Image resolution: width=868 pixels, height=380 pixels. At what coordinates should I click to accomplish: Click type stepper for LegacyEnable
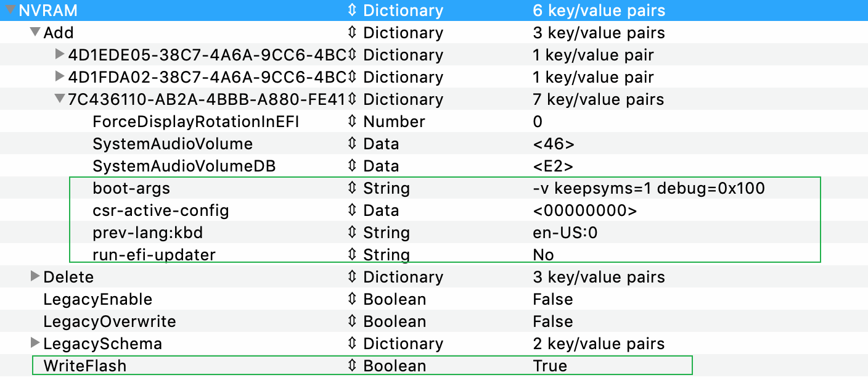tap(352, 299)
